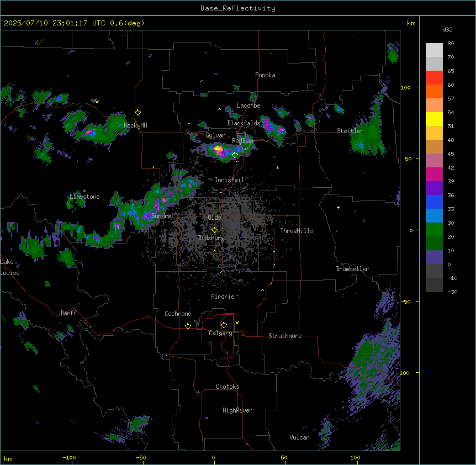The height and width of the screenshot is (465, 476).
Task: Click the white plus marker north of Drumheller
Action: tap(338, 207)
